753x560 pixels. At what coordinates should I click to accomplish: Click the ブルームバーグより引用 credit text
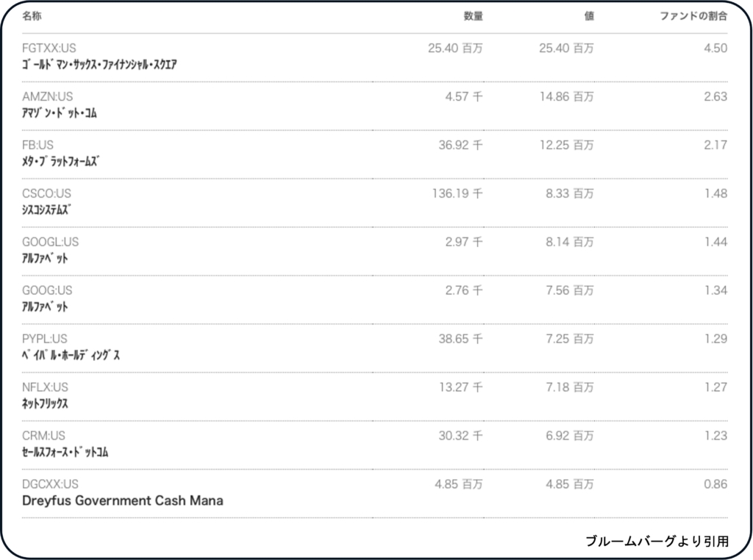657,542
